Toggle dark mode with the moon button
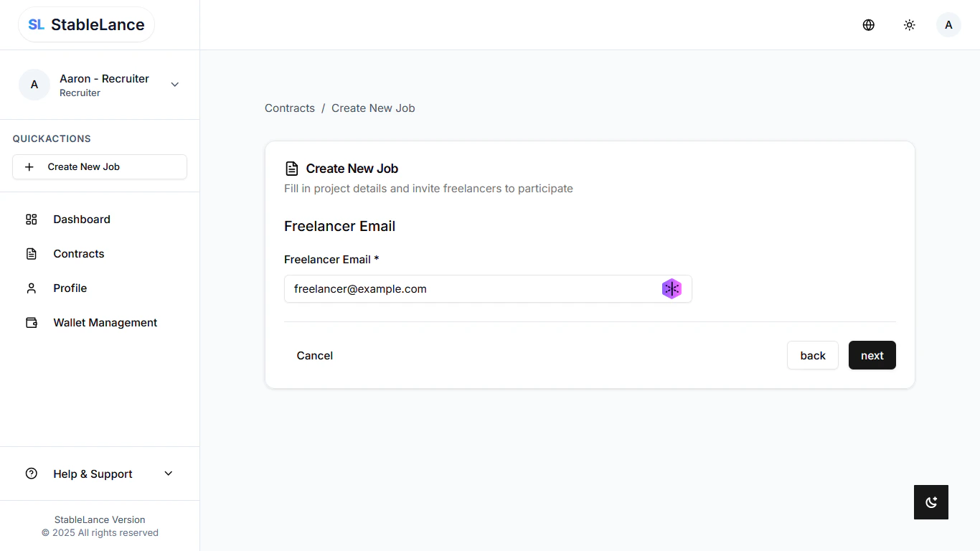Screen dimensions: 980x551 point(930,502)
